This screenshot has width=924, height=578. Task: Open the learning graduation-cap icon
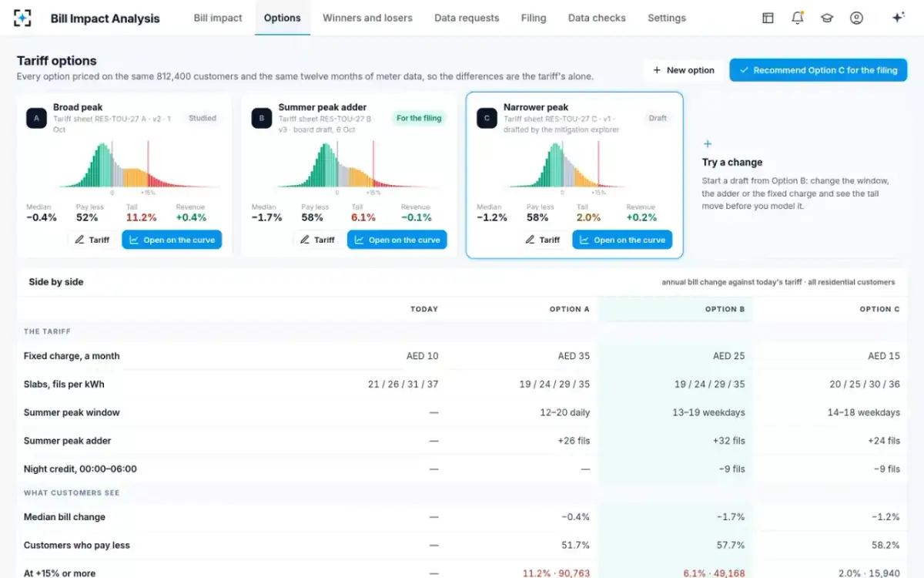(x=827, y=18)
